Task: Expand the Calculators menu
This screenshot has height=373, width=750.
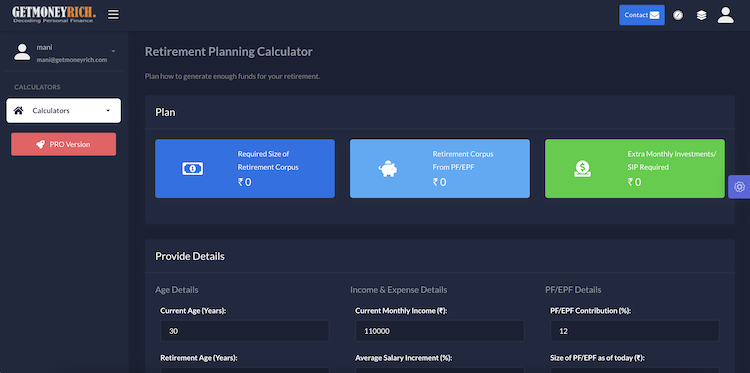Action: [63, 110]
